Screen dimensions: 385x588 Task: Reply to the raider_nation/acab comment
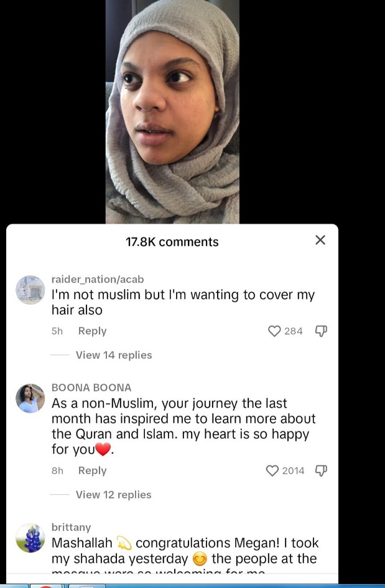tap(92, 331)
